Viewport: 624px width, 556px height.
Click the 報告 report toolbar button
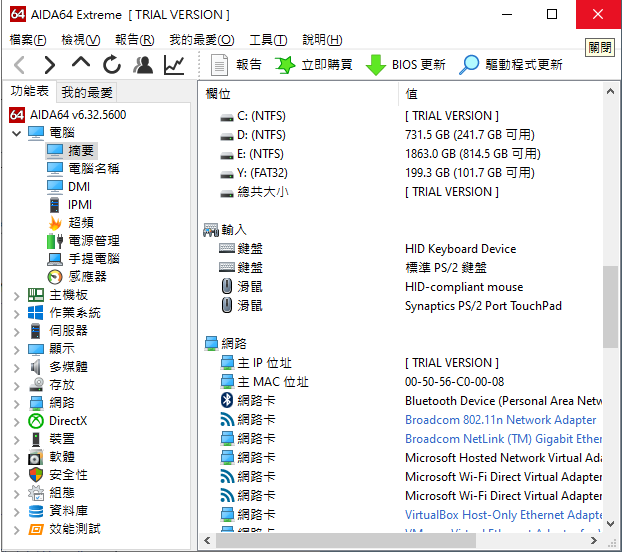[x=236, y=65]
